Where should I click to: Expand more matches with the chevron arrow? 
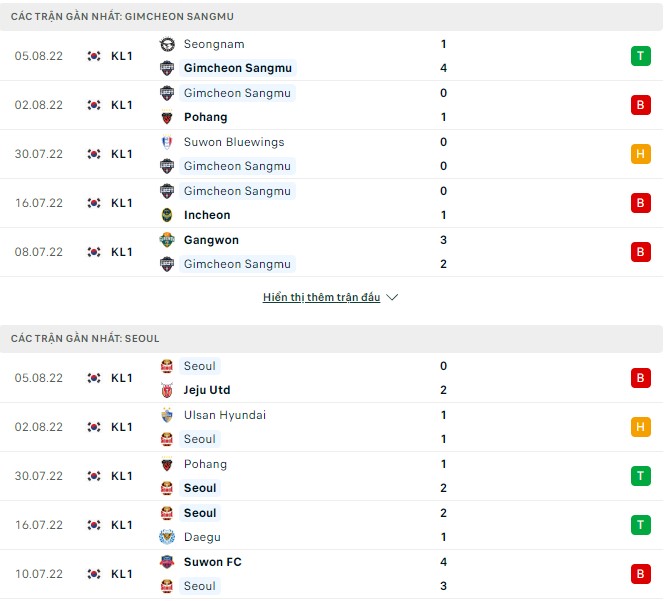tap(392, 298)
